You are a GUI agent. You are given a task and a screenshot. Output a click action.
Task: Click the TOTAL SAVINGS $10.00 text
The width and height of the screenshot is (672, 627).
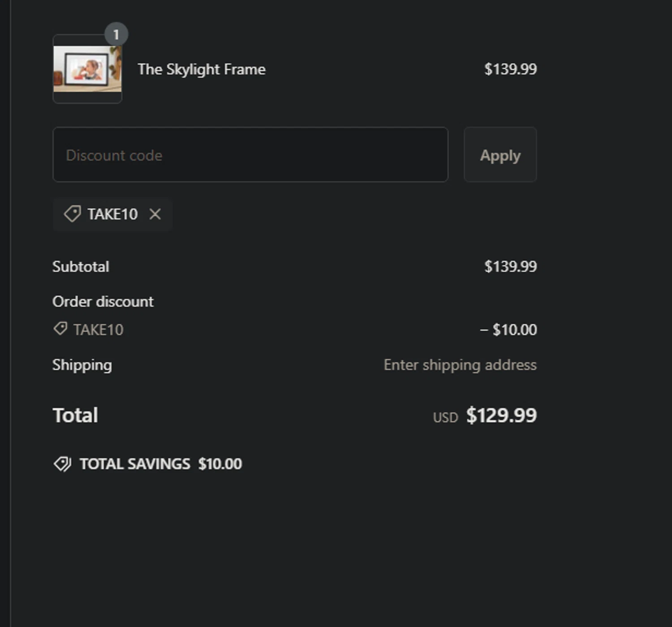pos(161,464)
